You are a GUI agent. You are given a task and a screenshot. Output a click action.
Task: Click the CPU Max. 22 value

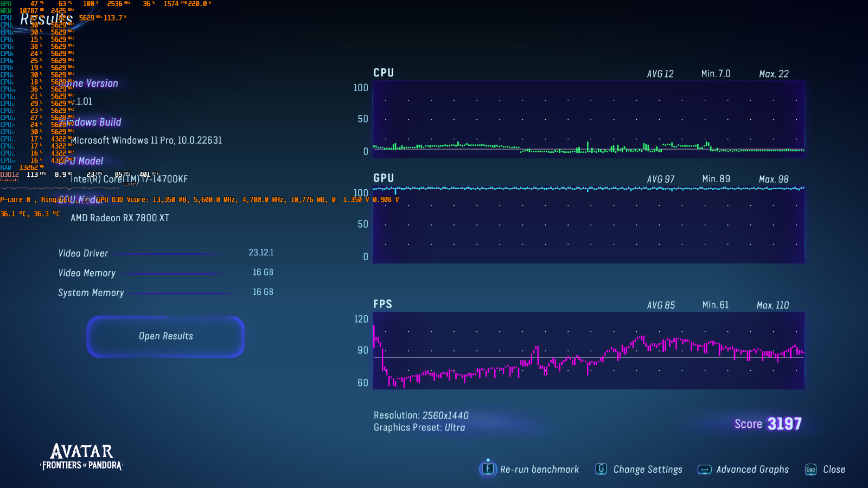(774, 74)
